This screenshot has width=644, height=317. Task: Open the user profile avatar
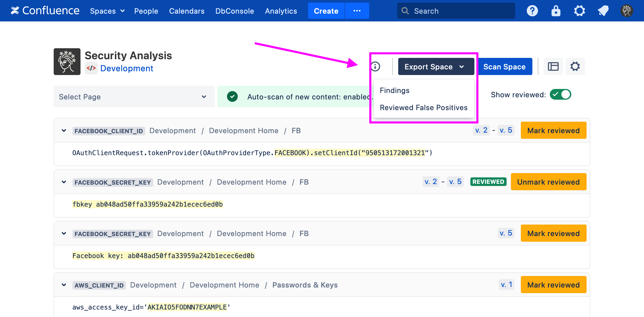(x=627, y=11)
